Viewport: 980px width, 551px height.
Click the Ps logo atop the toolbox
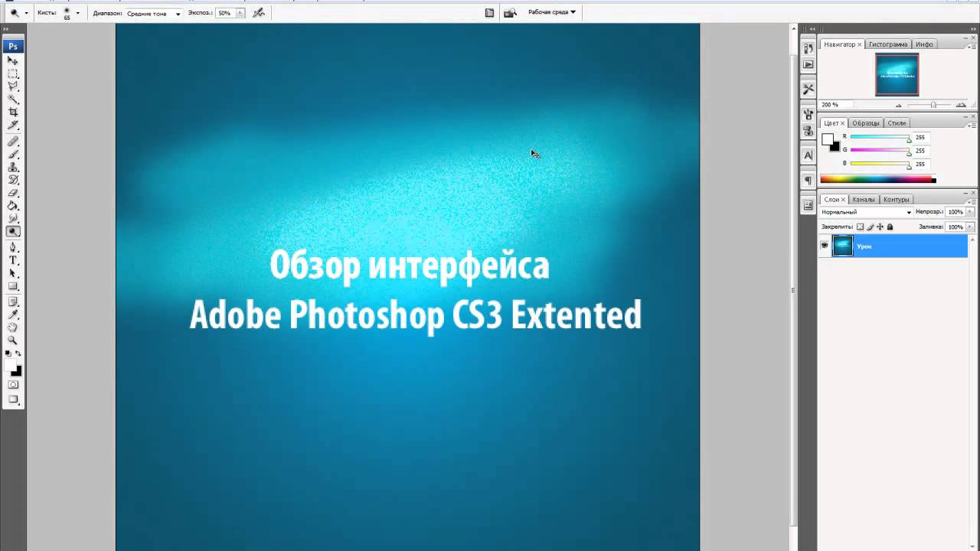coord(13,47)
